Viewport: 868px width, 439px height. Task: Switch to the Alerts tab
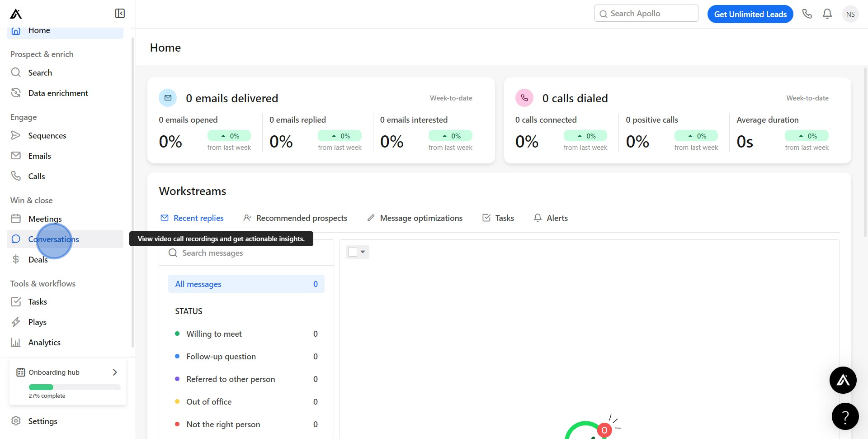pyautogui.click(x=551, y=218)
